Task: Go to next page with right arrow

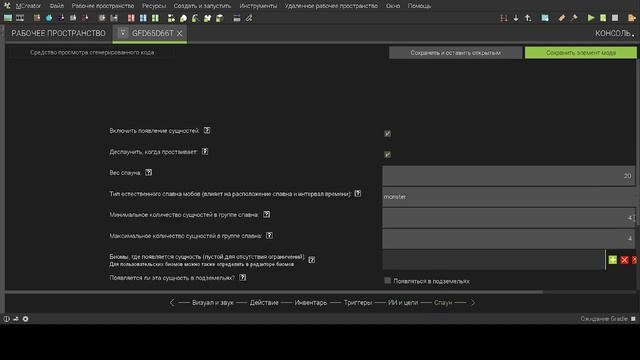Action: [x=473, y=302]
